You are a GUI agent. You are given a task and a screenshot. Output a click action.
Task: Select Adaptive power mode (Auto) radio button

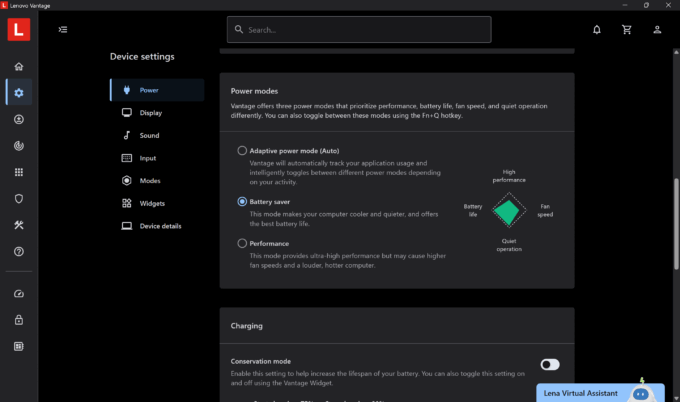pos(242,150)
